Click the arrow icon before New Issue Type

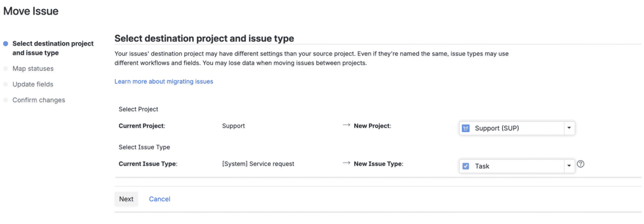pyautogui.click(x=346, y=163)
